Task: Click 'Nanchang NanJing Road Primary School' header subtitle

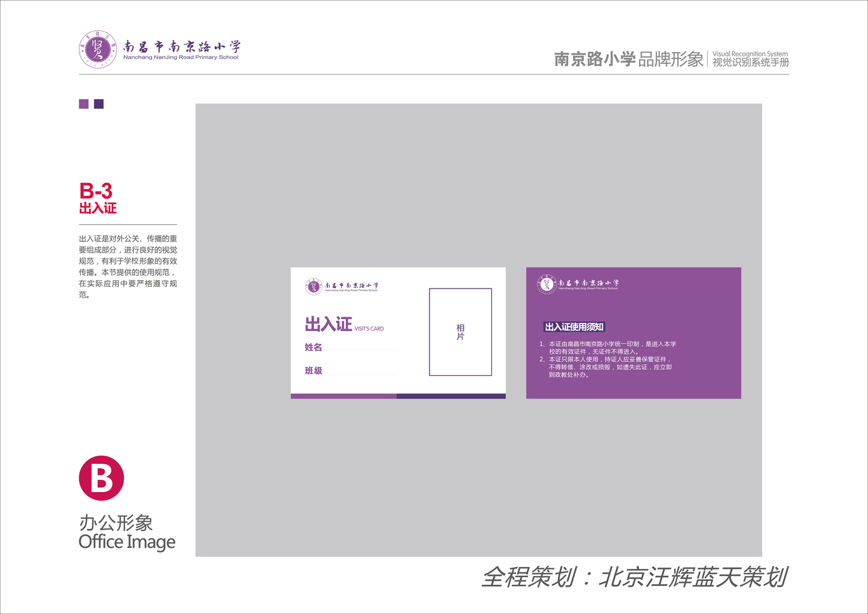Action: click(x=181, y=57)
